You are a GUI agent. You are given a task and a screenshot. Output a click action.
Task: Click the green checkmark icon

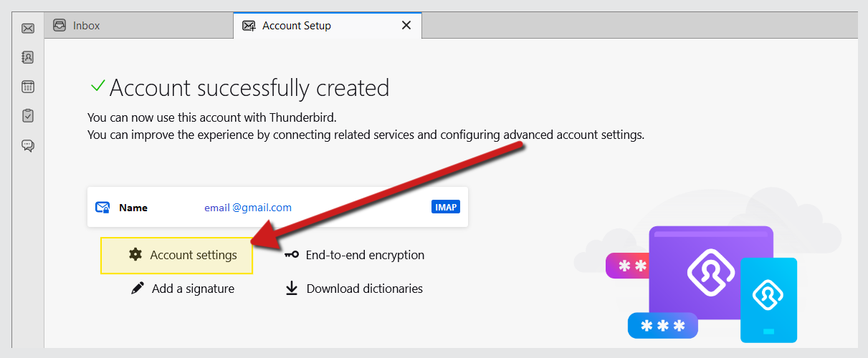pyautogui.click(x=97, y=86)
